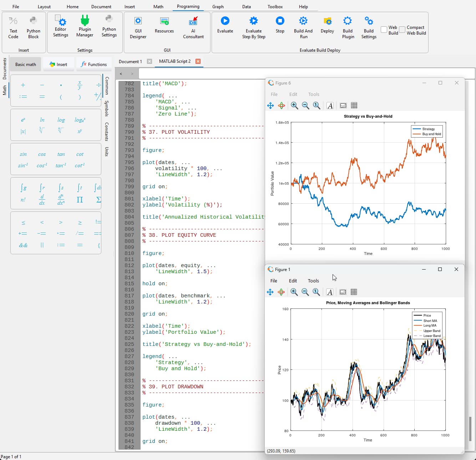Click the rotate tool in Figure 6
Screen dimensions: 476x460
282,106
